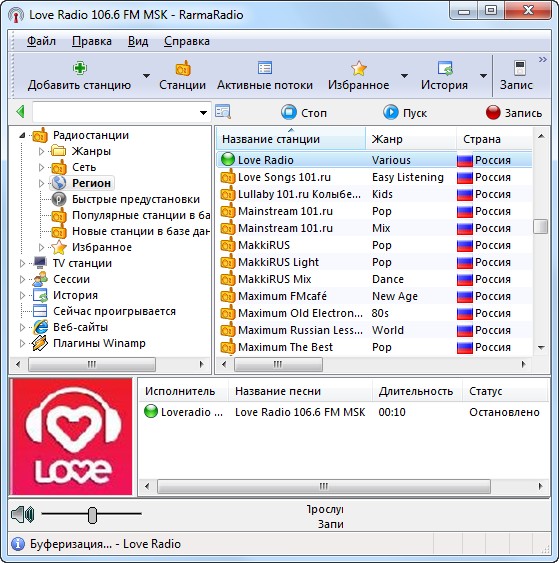Select tree История icon
The width and height of the screenshot is (559, 563).
40,295
